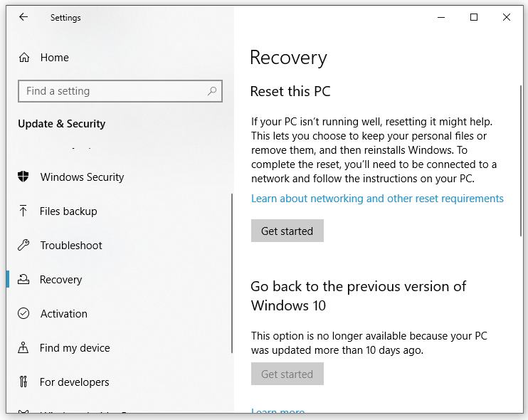The width and height of the screenshot is (528, 420).
Task: Click the Windows Security shield icon
Action: 23,177
